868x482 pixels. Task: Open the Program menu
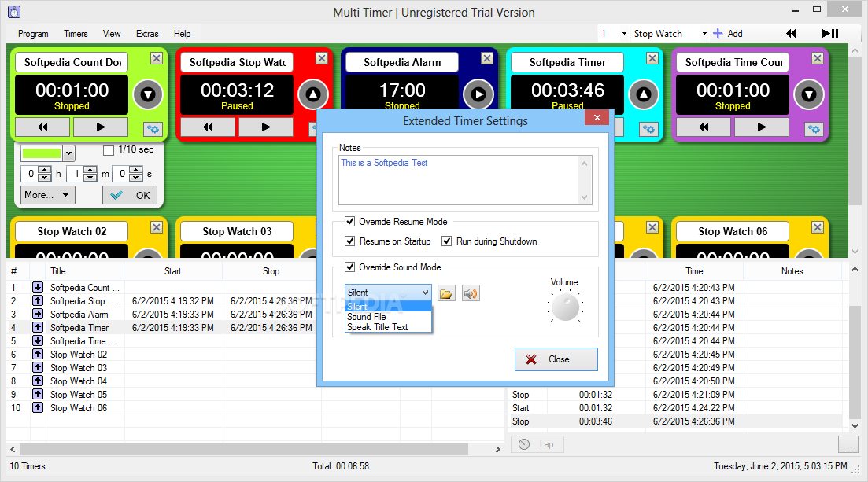[x=33, y=34]
